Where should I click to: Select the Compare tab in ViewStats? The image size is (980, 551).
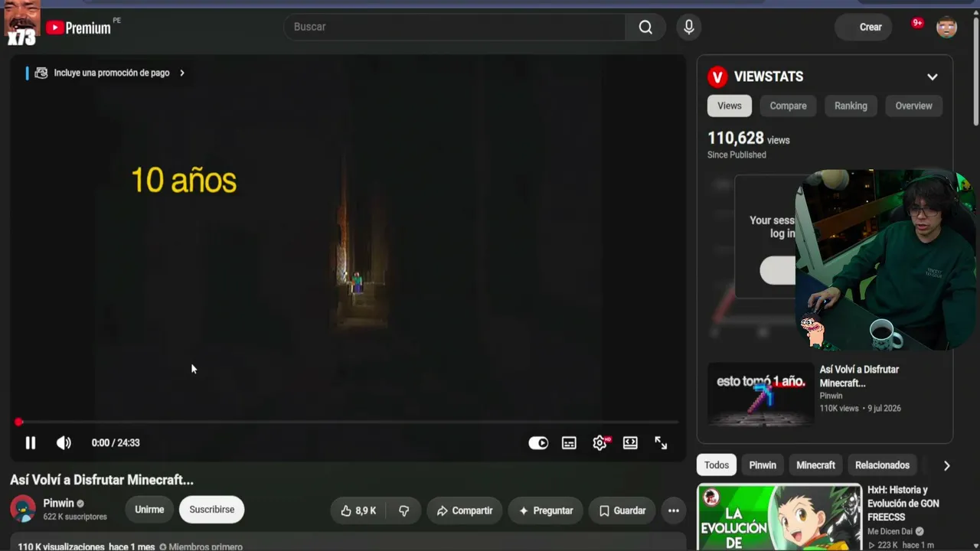788,106
